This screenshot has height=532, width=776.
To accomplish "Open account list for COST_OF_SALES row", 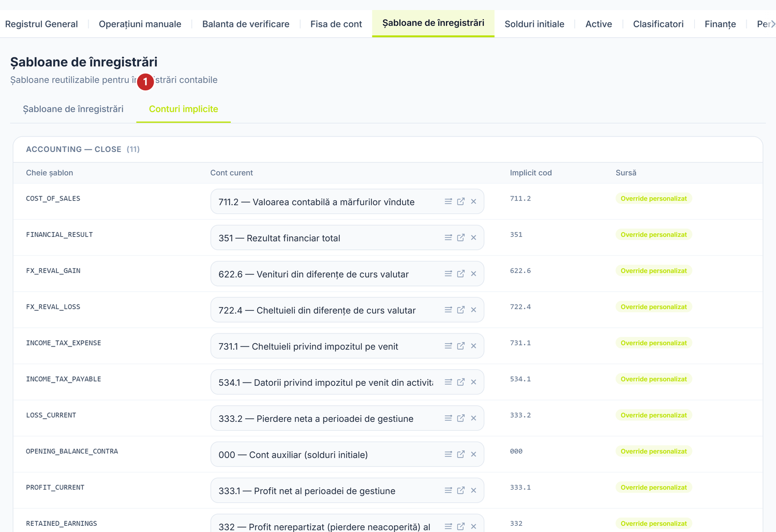I will (x=448, y=202).
